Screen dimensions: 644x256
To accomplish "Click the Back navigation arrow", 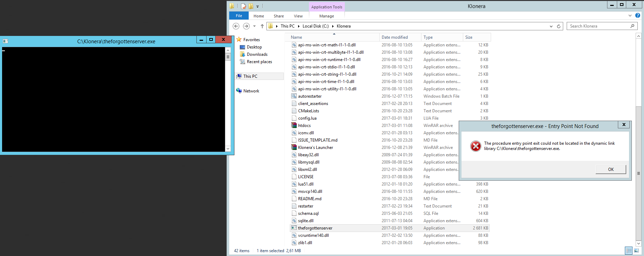I will click(x=236, y=26).
